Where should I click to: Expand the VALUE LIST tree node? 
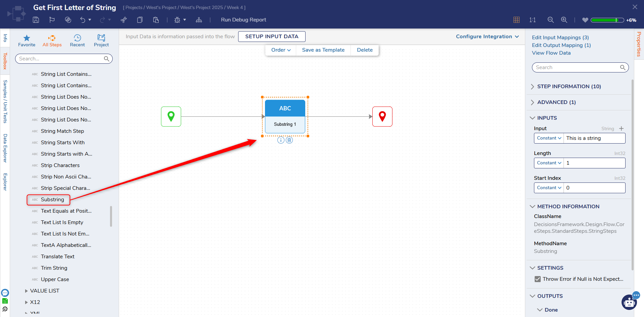pyautogui.click(x=26, y=291)
